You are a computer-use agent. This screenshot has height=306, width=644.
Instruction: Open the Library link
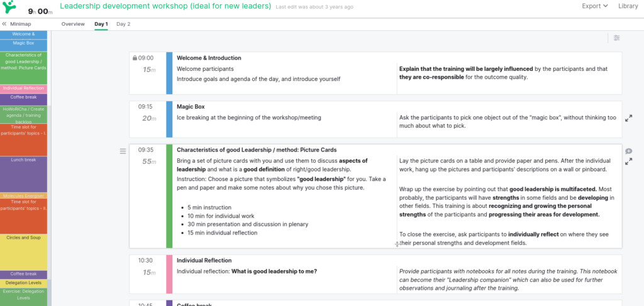click(628, 6)
